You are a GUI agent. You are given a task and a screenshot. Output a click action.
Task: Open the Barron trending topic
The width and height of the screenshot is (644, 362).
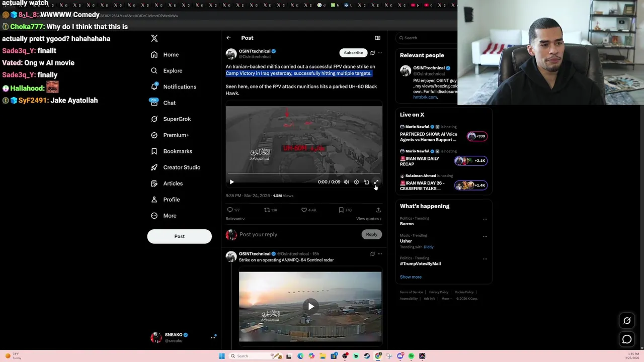pyautogui.click(x=407, y=224)
